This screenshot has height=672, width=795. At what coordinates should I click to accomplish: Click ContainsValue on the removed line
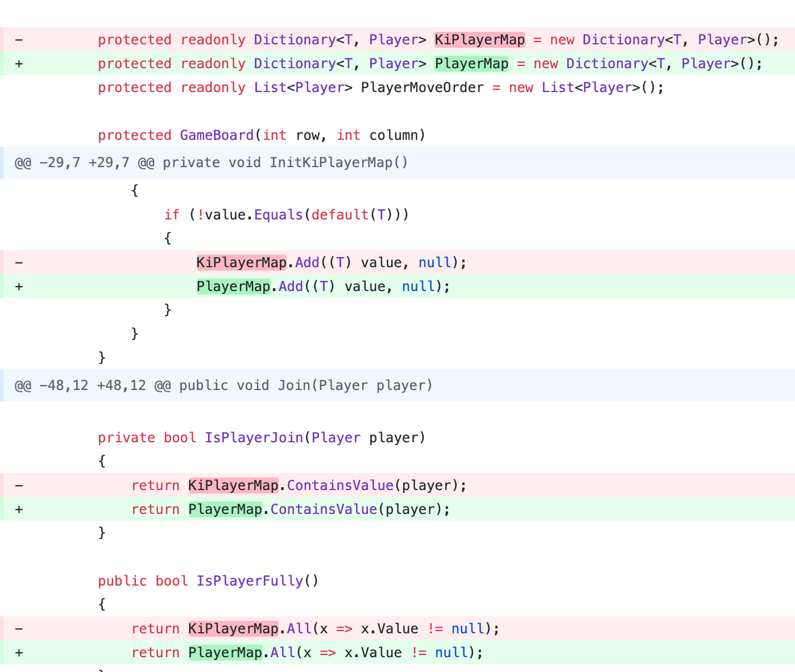(x=340, y=486)
